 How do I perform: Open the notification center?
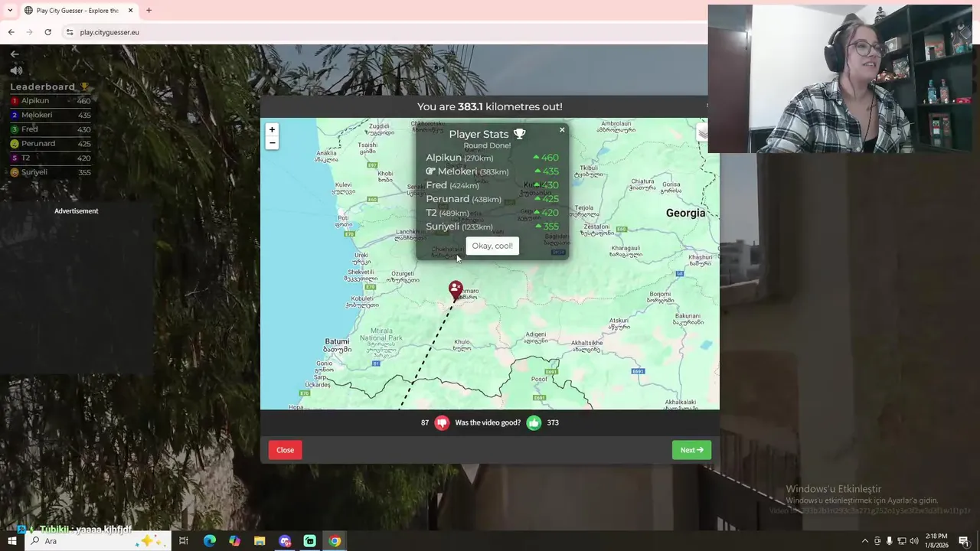click(x=964, y=541)
